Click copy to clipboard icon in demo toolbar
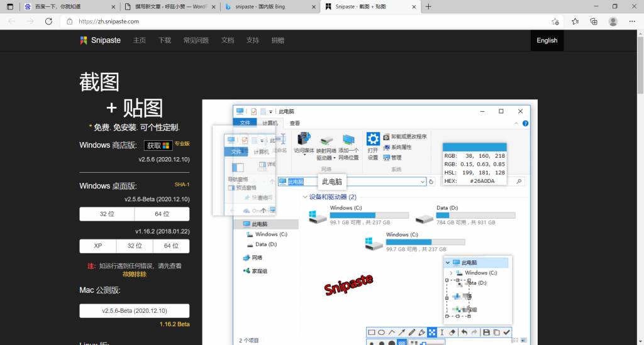644x345 pixels. pos(497,332)
